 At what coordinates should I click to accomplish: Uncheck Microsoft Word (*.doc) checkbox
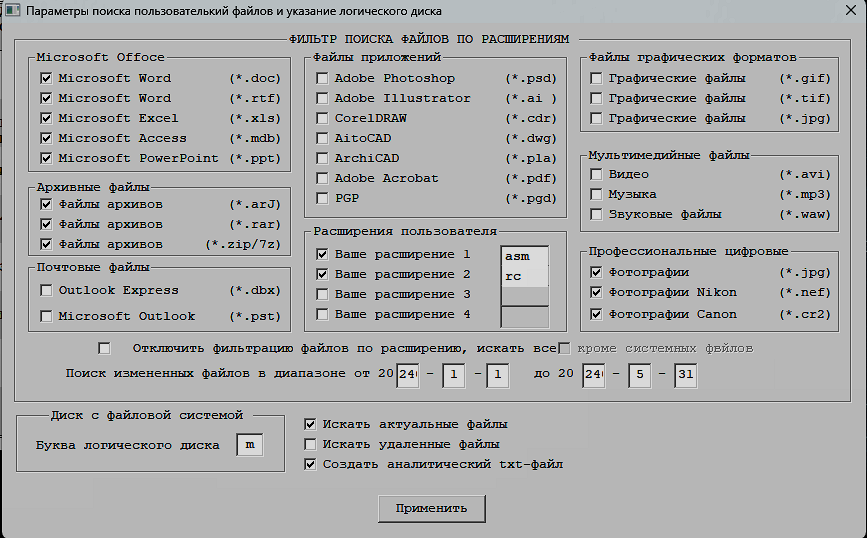tap(46, 78)
